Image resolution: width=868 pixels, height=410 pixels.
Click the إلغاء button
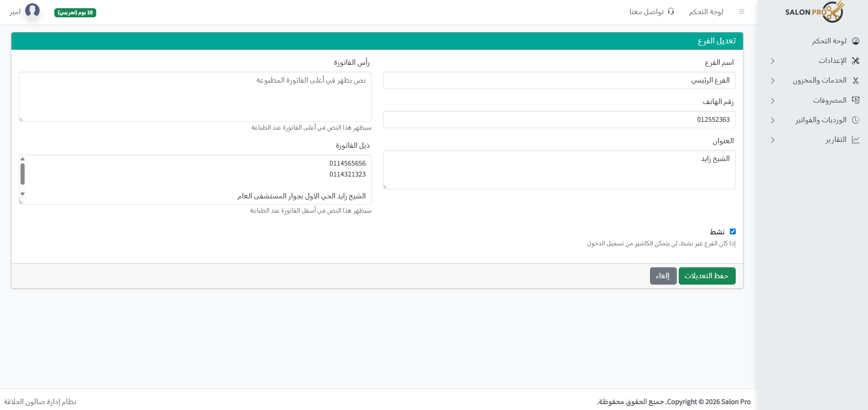tap(663, 276)
